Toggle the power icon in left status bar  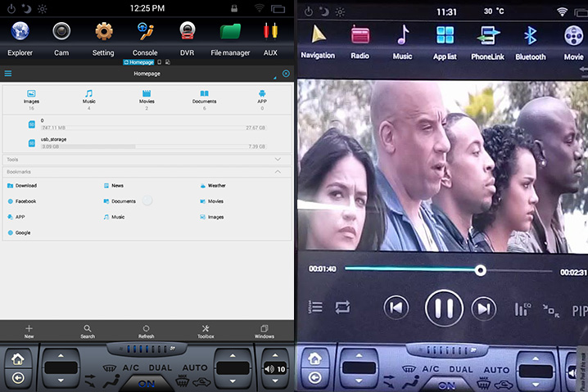point(11,9)
